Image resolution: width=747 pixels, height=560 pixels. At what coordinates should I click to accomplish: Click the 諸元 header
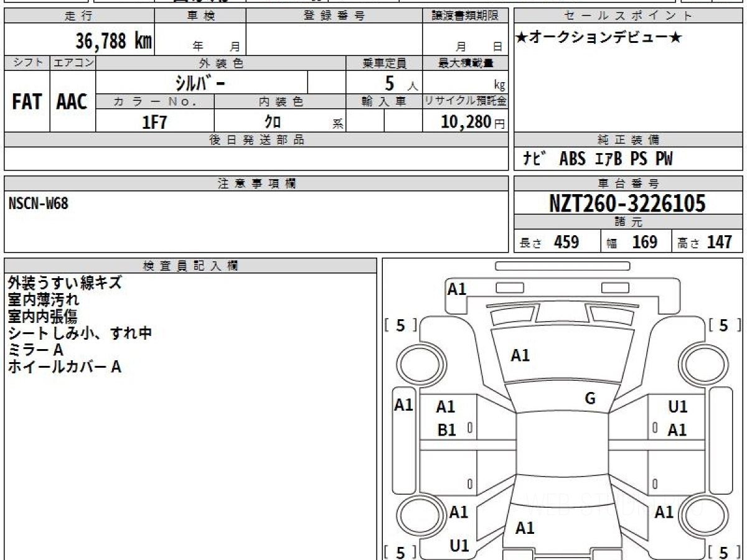click(628, 222)
